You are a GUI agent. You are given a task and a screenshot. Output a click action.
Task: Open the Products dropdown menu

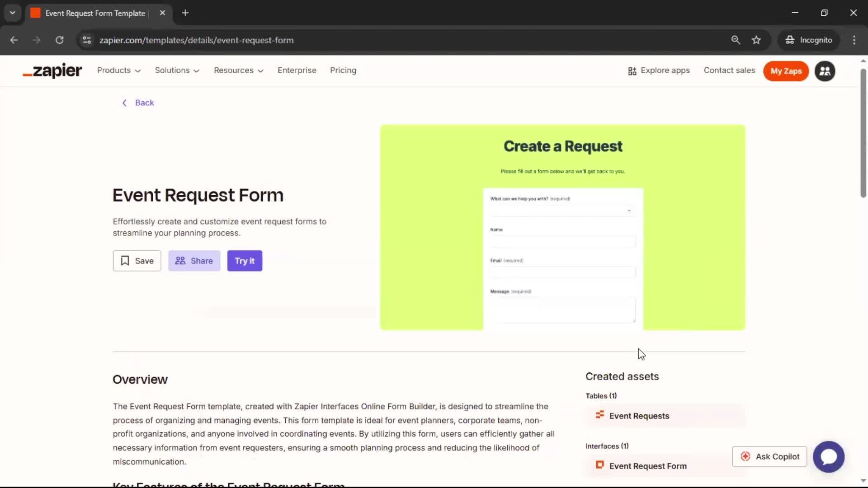pyautogui.click(x=119, y=70)
